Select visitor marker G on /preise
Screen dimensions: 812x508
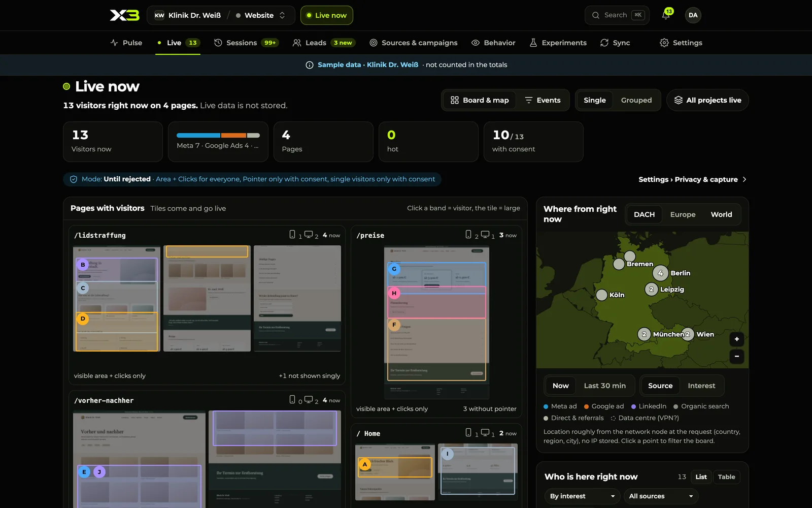coord(394,269)
